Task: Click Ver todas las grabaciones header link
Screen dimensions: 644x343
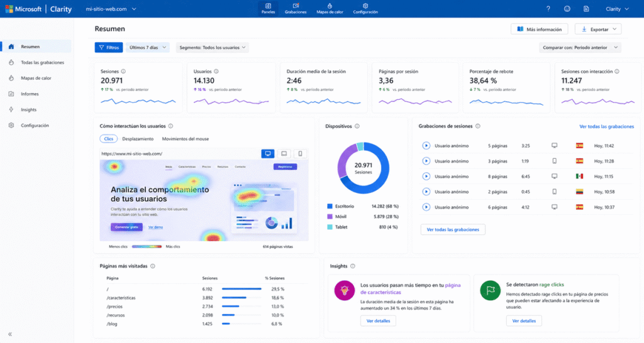Action: (606, 126)
